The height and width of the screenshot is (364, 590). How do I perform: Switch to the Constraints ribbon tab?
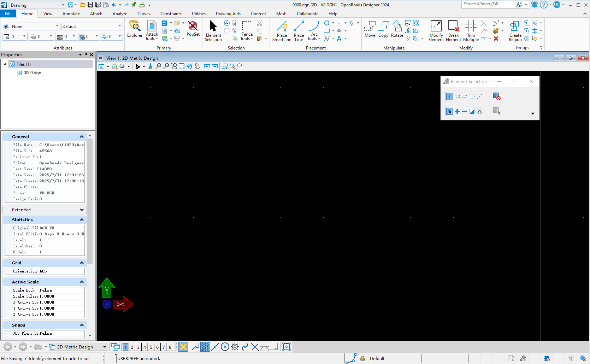[x=171, y=14]
